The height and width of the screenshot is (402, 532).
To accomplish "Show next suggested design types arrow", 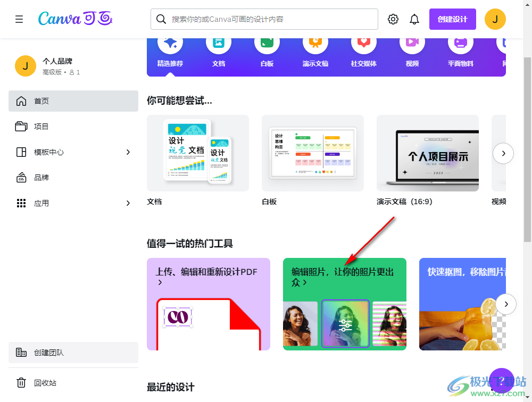I will pos(503,153).
